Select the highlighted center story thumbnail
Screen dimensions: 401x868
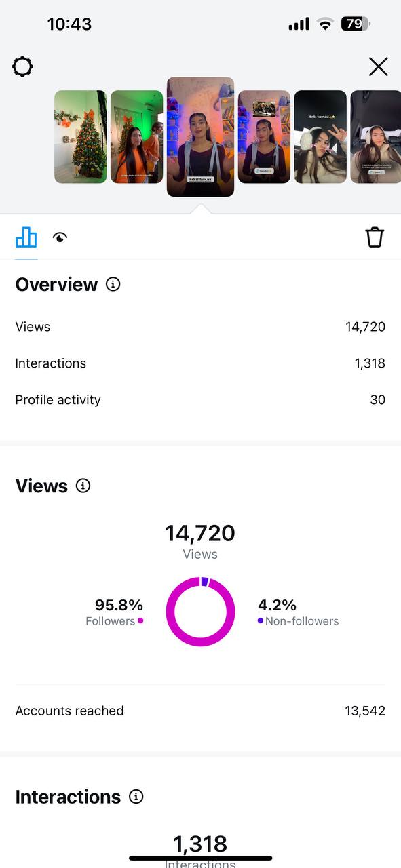[x=200, y=137]
